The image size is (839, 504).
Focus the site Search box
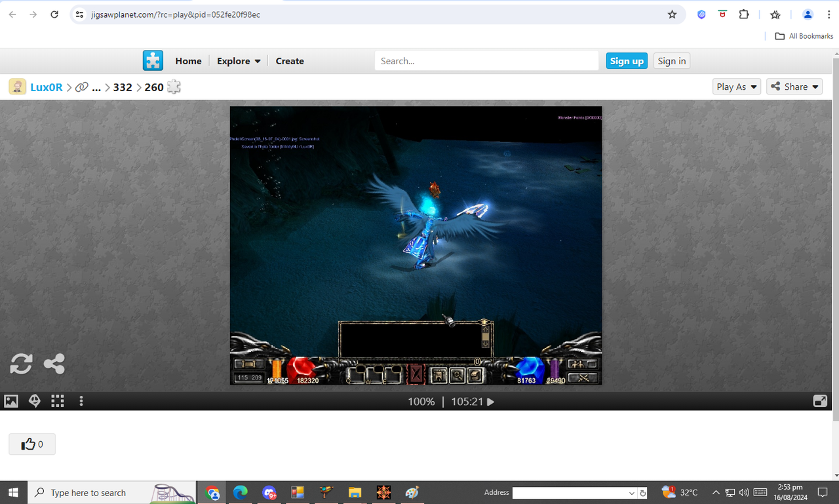486,61
